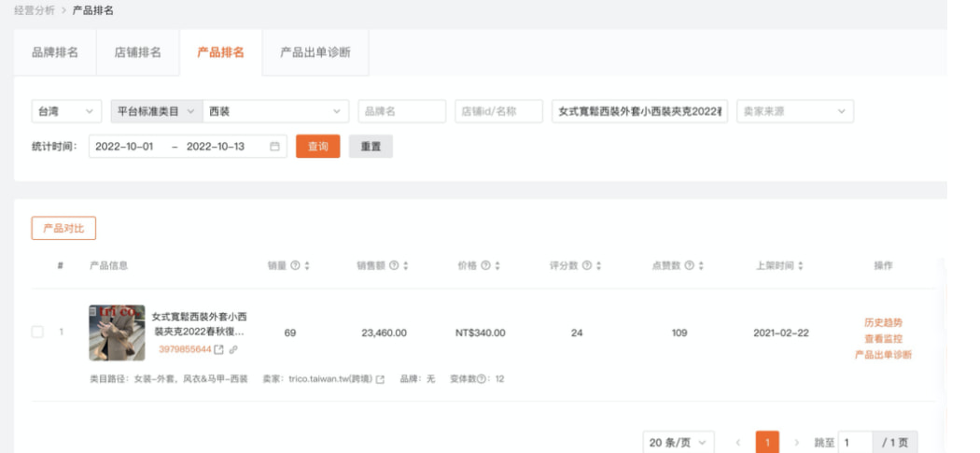Show the 价格 help tooltip icon
The image size is (980, 453).
point(485,265)
